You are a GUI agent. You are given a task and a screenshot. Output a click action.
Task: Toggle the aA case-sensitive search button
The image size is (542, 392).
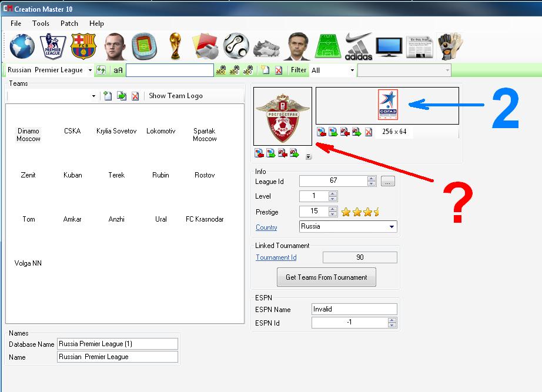[x=118, y=70]
